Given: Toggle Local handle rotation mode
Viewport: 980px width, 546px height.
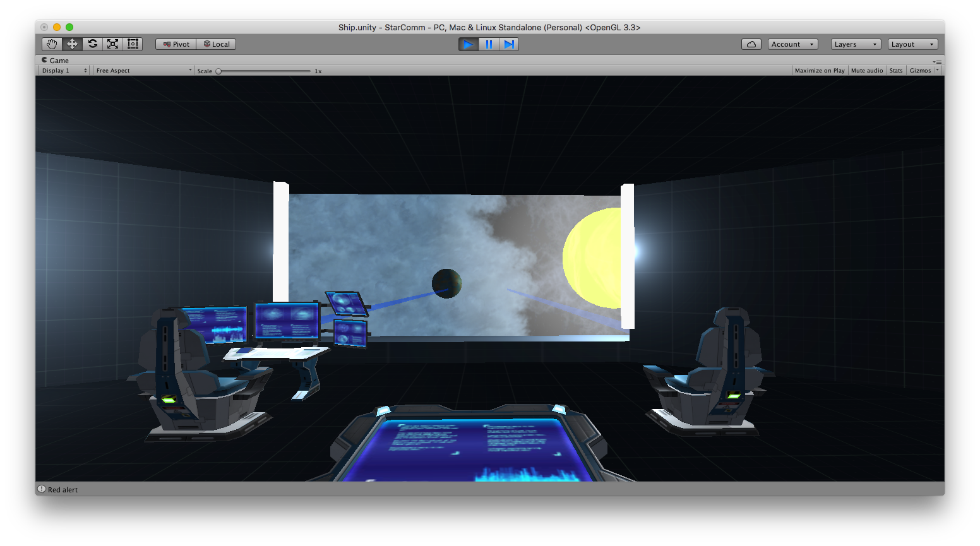Looking at the screenshot, I should click(216, 44).
